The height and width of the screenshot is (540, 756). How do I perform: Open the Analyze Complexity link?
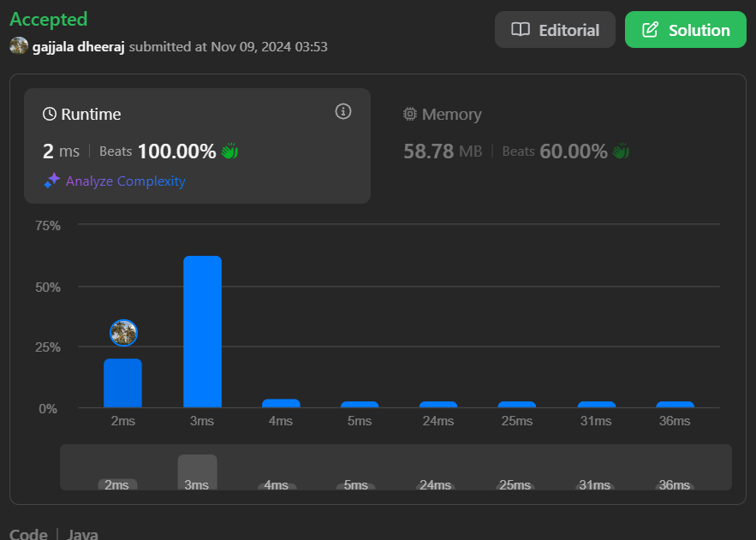[x=125, y=181]
